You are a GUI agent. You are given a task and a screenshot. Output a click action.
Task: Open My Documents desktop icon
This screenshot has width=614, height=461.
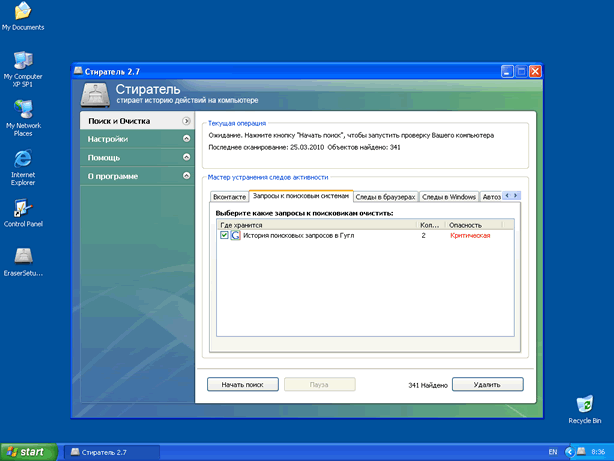(x=22, y=12)
